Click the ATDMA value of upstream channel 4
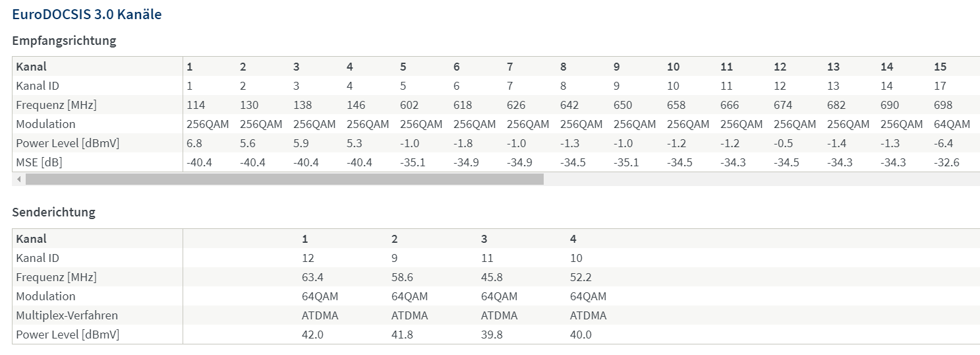The height and width of the screenshot is (355, 980). tap(588, 315)
